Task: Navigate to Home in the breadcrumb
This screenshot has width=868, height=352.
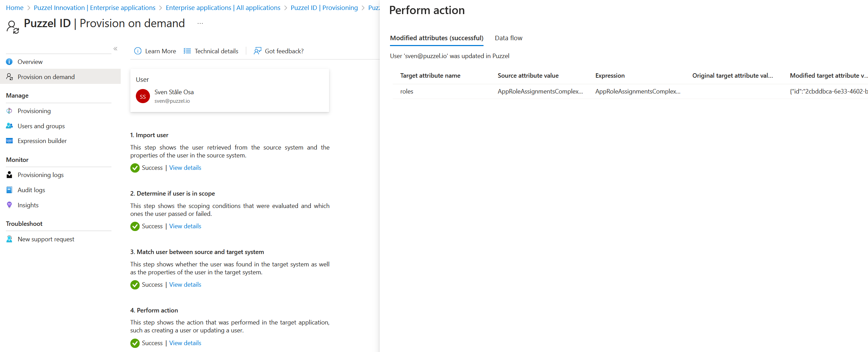Action: (15, 8)
